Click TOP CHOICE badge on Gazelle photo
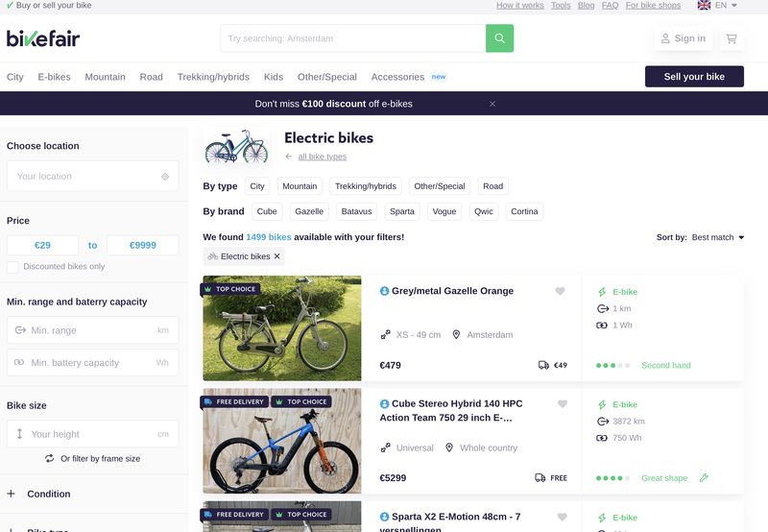Viewport: 768px width, 532px height. 230,289
